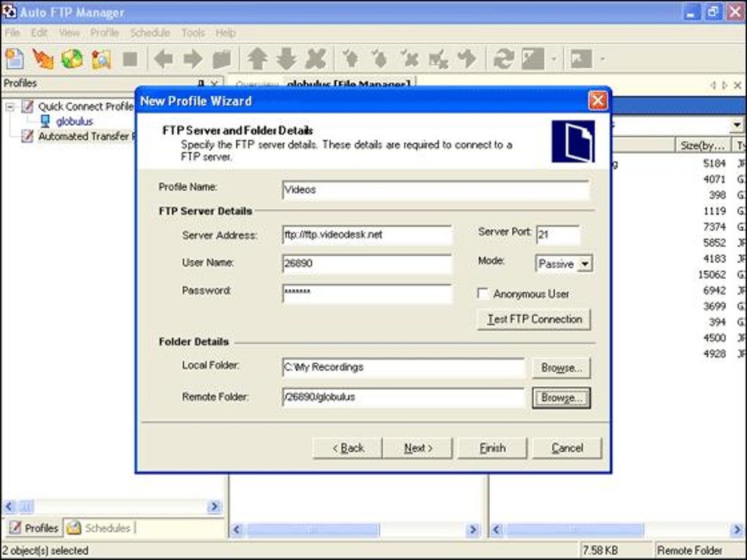Click the gray stop square toolbar icon
Viewport: 747px width, 560px height.
[x=130, y=59]
